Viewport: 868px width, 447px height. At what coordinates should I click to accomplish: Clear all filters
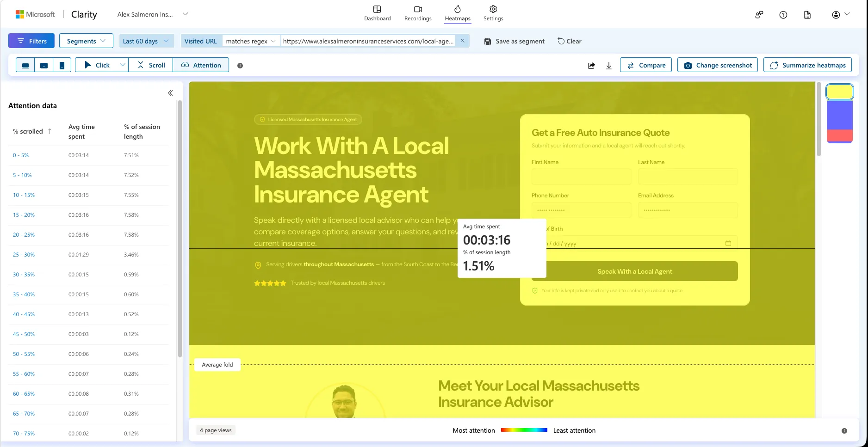[570, 41]
